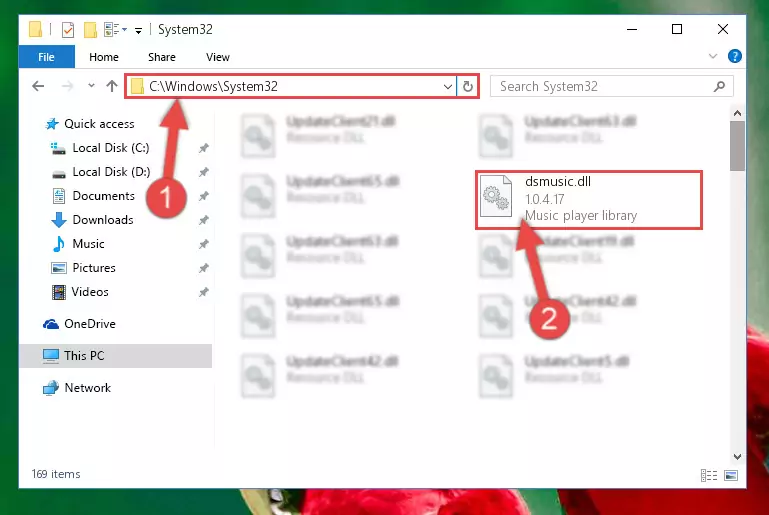
Task: Go up one folder level
Action: pos(112,86)
